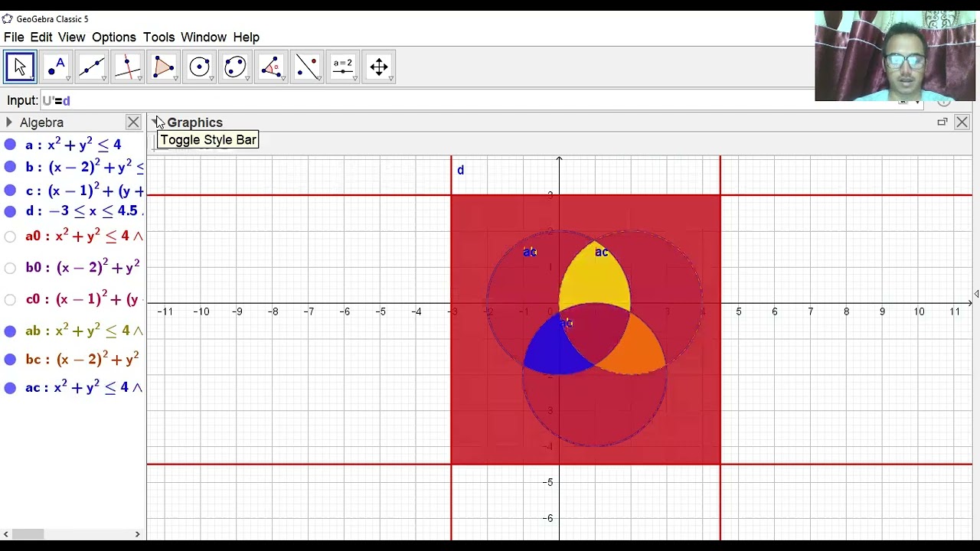
Task: Open the Polygon tool dropdown arrow
Action: pyautogui.click(x=175, y=78)
